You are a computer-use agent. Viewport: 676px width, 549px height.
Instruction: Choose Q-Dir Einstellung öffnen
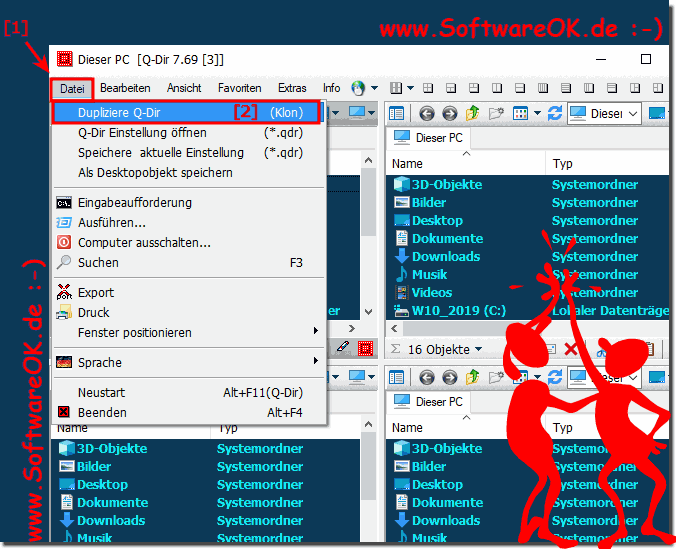pyautogui.click(x=190, y=133)
